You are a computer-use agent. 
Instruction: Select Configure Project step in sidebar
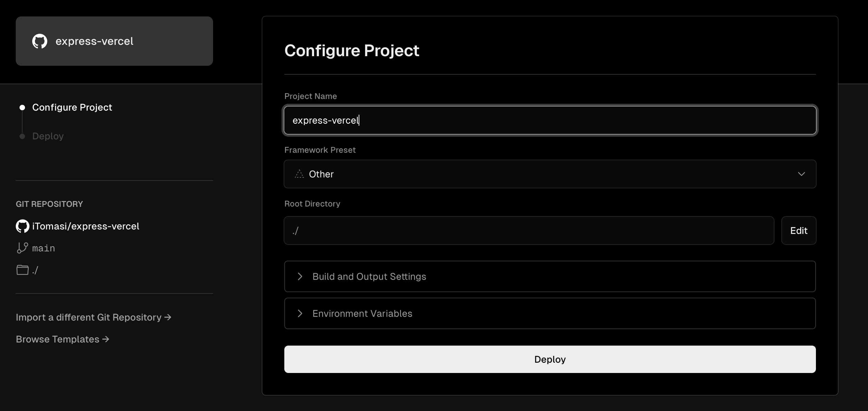72,108
